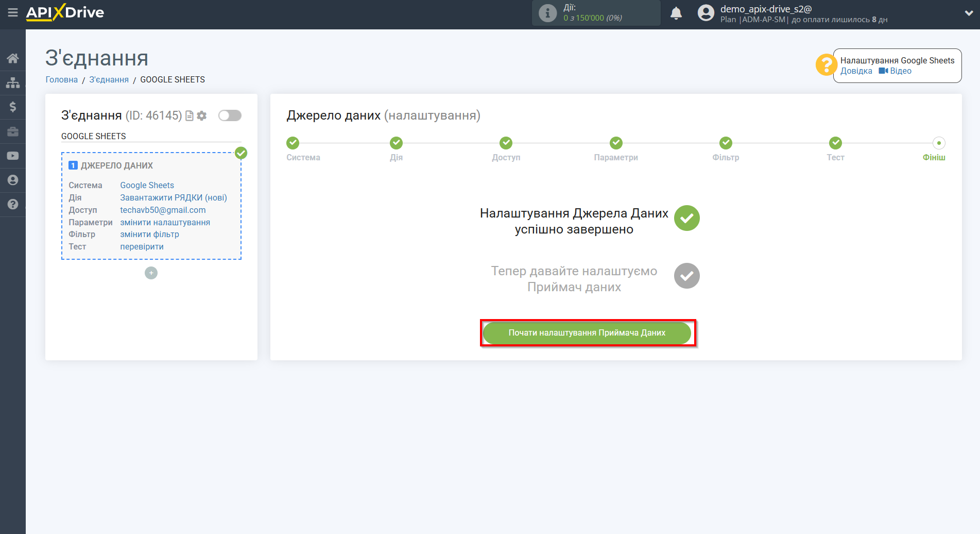Open the briefcase sidebar icon
This screenshot has width=980, height=534.
(x=13, y=131)
